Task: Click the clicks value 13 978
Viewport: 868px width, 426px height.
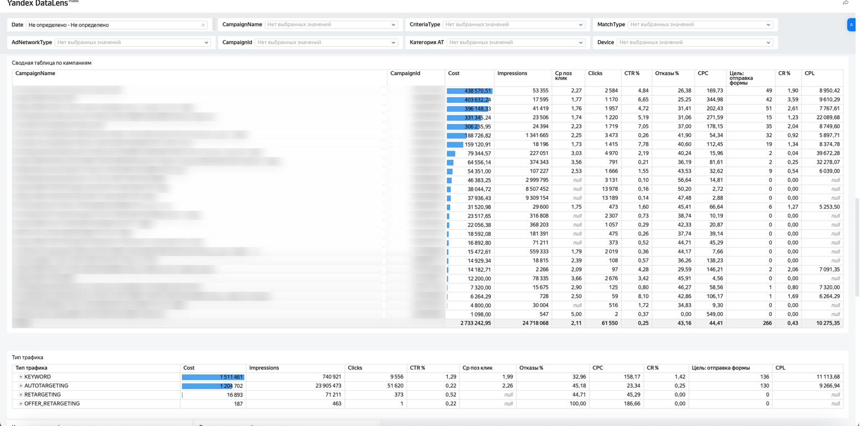Action: coord(610,189)
